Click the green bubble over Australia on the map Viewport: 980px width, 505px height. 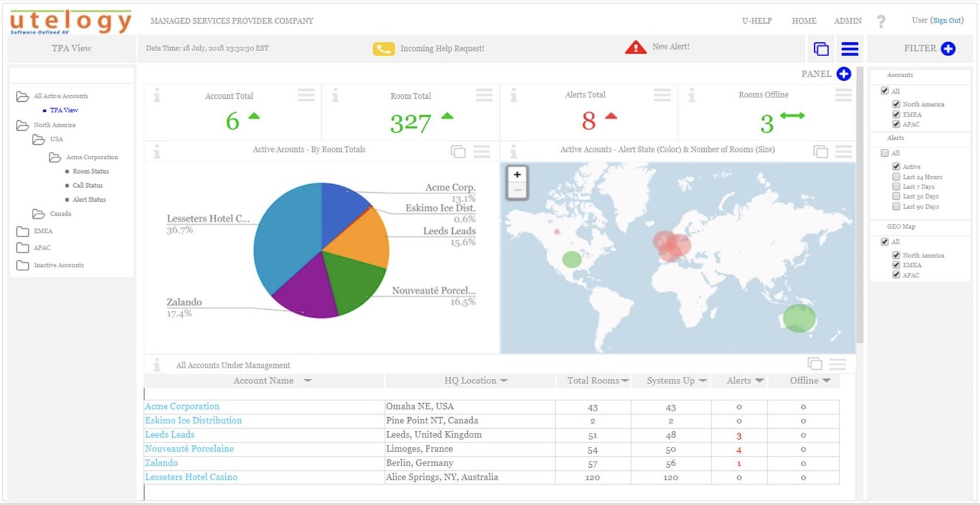[x=799, y=318]
